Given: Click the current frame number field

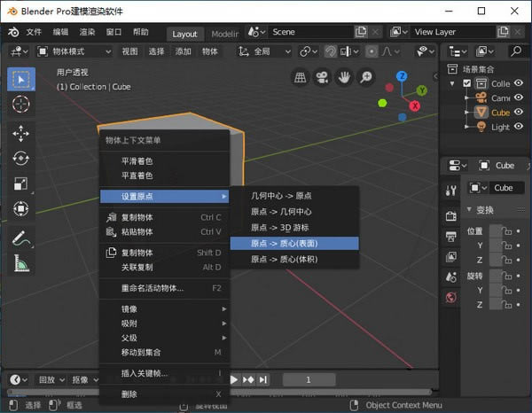Looking at the screenshot, I should 309,379.
